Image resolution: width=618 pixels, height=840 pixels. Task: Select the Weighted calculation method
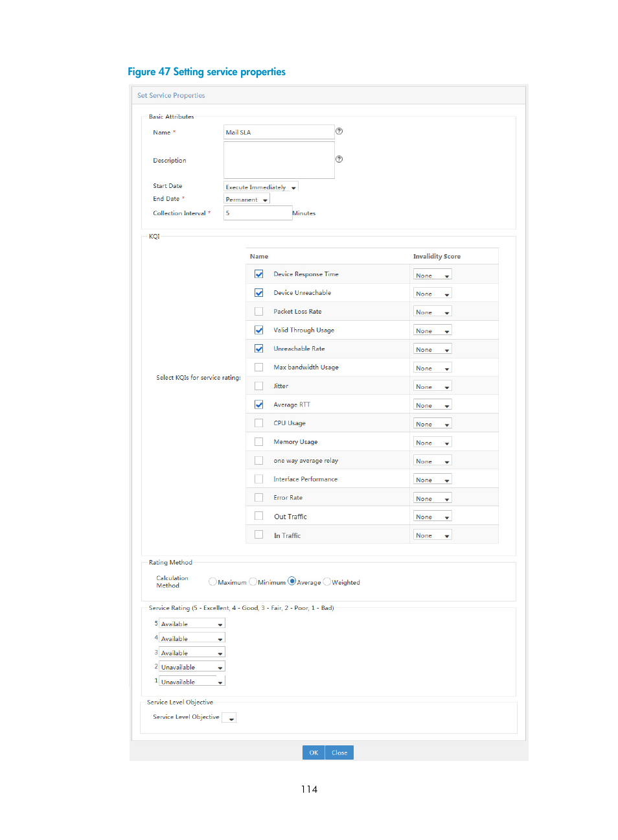click(x=326, y=581)
